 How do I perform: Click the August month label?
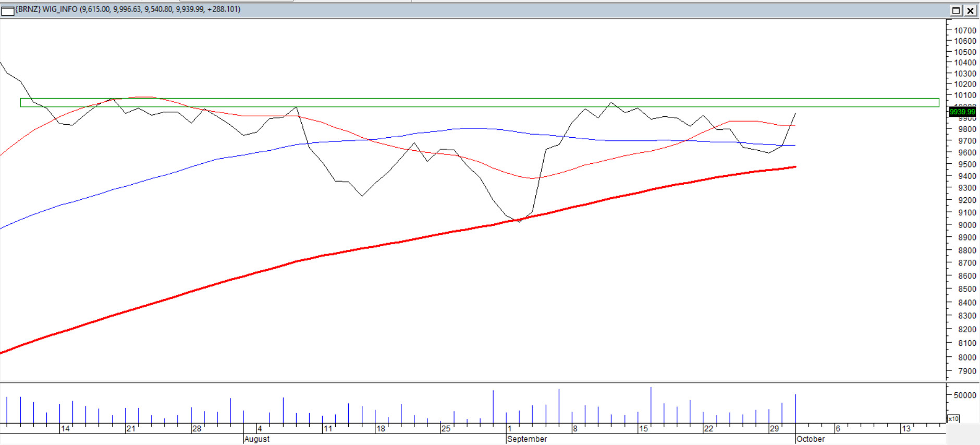point(257,439)
